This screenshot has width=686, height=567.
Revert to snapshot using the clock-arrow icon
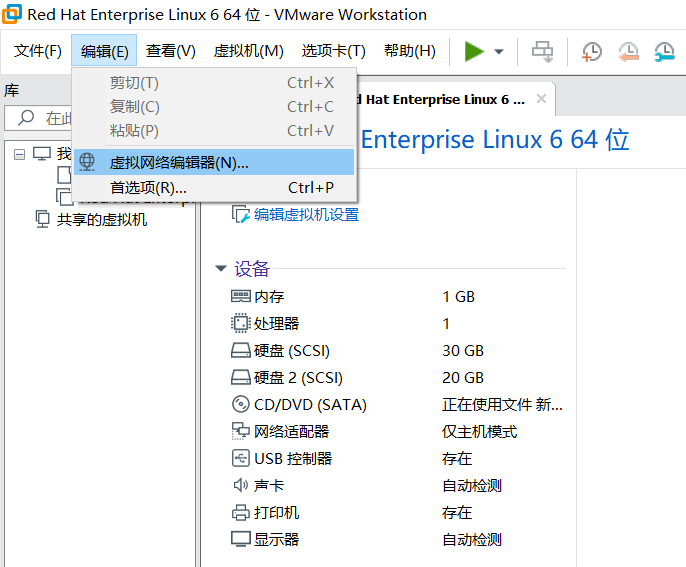628,52
